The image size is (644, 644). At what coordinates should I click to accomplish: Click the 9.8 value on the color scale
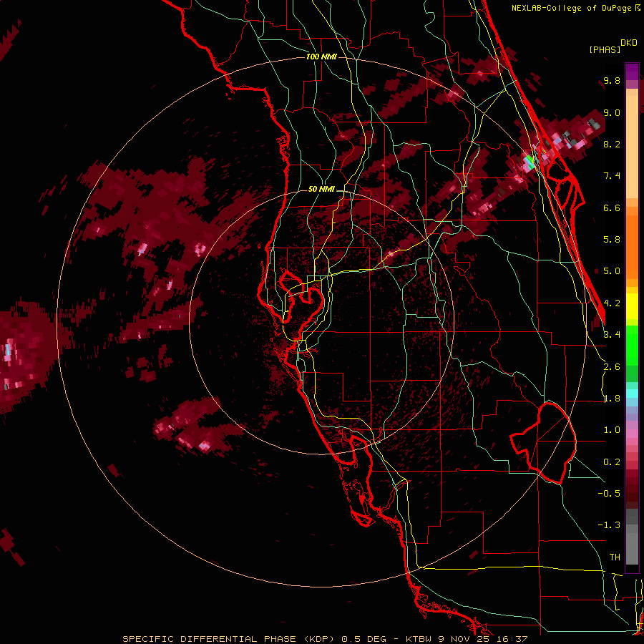coord(612,80)
